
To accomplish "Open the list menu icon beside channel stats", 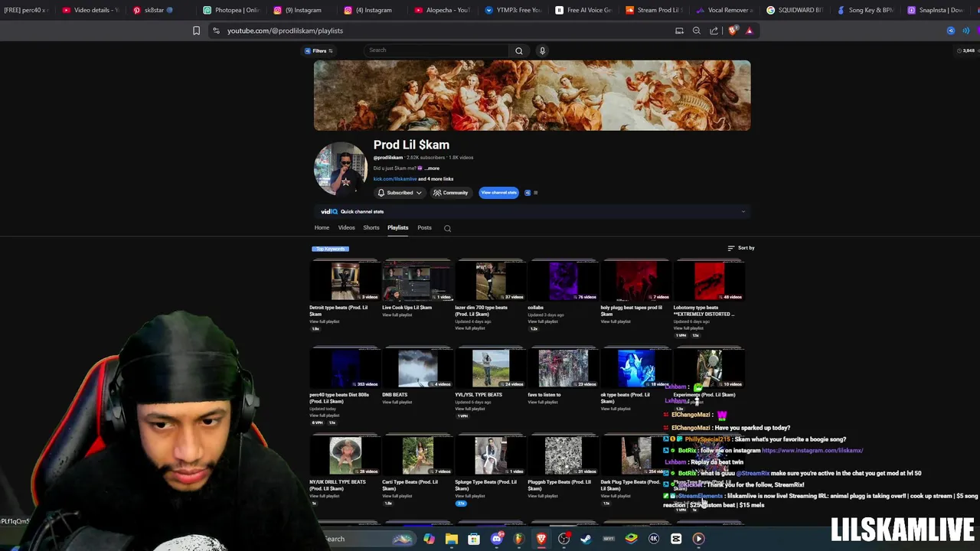I will (535, 193).
